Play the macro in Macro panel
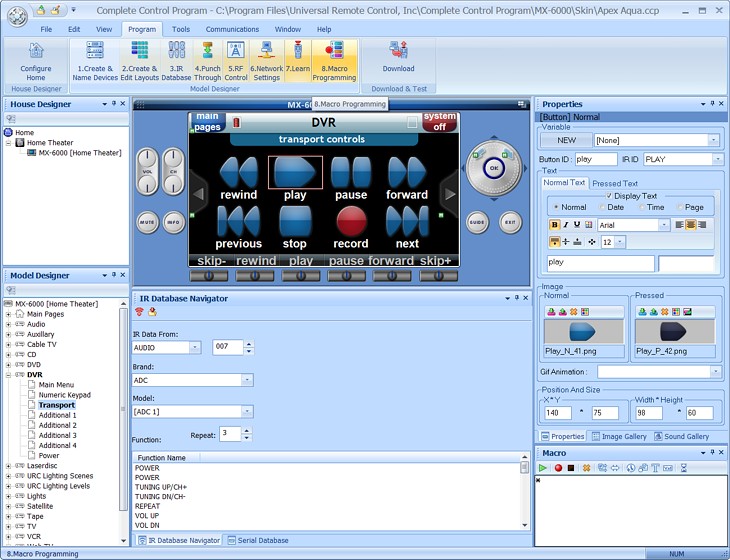Screen dimensions: 730x560 [x=542, y=468]
